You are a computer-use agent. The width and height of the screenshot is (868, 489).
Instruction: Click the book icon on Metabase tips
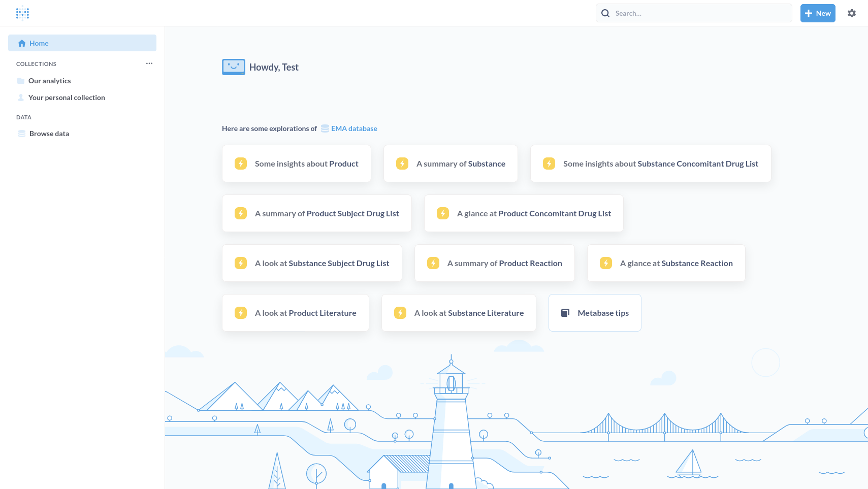pyautogui.click(x=565, y=313)
